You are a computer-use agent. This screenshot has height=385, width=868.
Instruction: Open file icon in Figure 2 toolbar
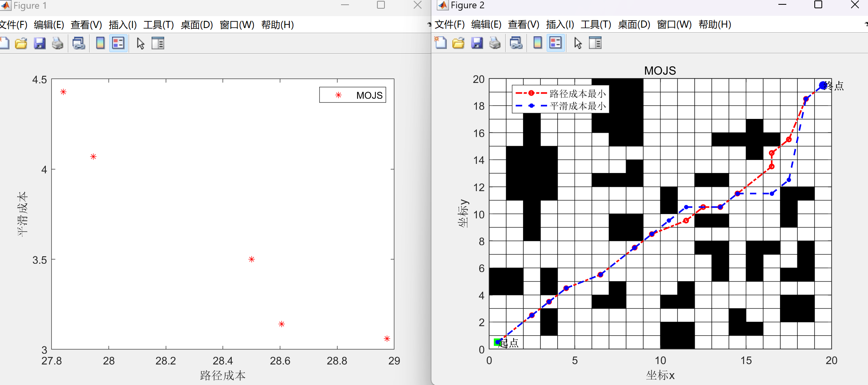[458, 43]
